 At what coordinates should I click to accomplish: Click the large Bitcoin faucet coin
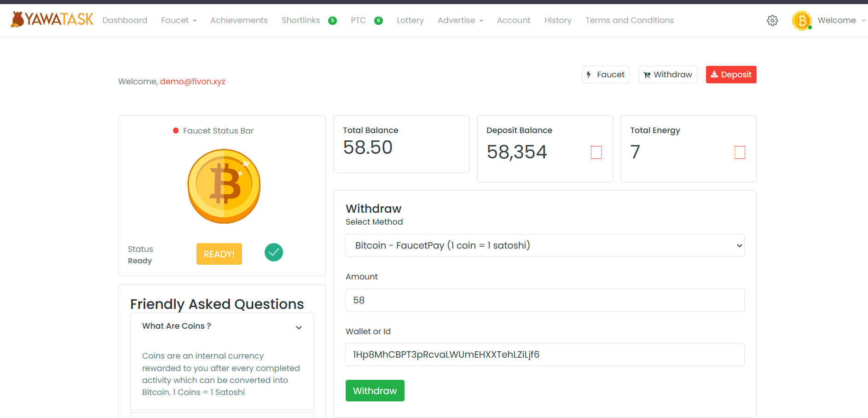pyautogui.click(x=224, y=186)
